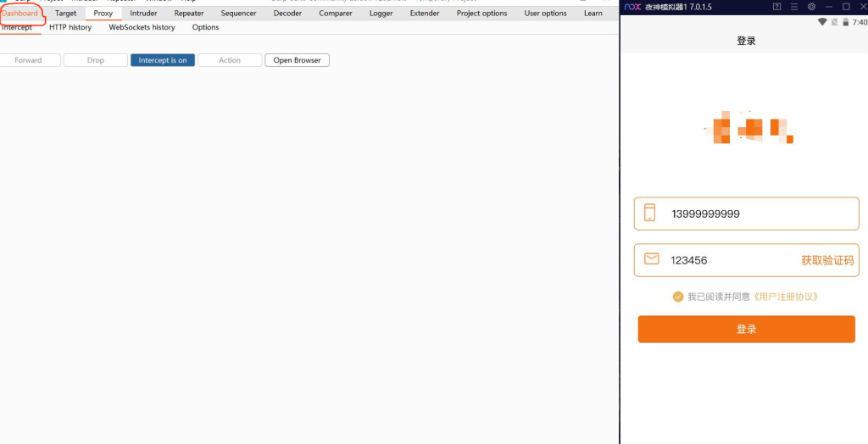Screen dimensions: 868x444
Task: Click the phone number field 13999999999
Action: [746, 214]
